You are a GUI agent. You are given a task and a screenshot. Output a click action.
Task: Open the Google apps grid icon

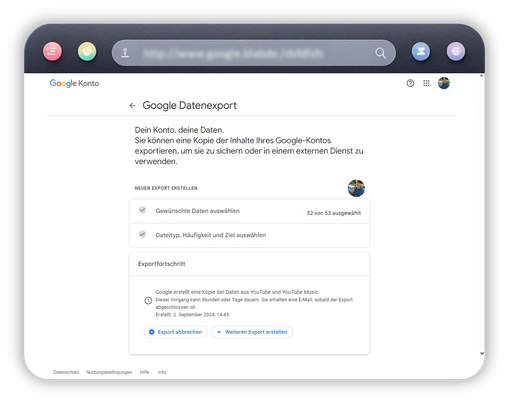pos(426,83)
